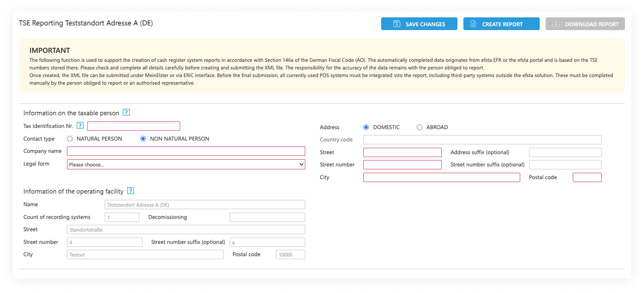Click the save icon on Save Changes button
This screenshot has width=644, height=293.
click(396, 24)
